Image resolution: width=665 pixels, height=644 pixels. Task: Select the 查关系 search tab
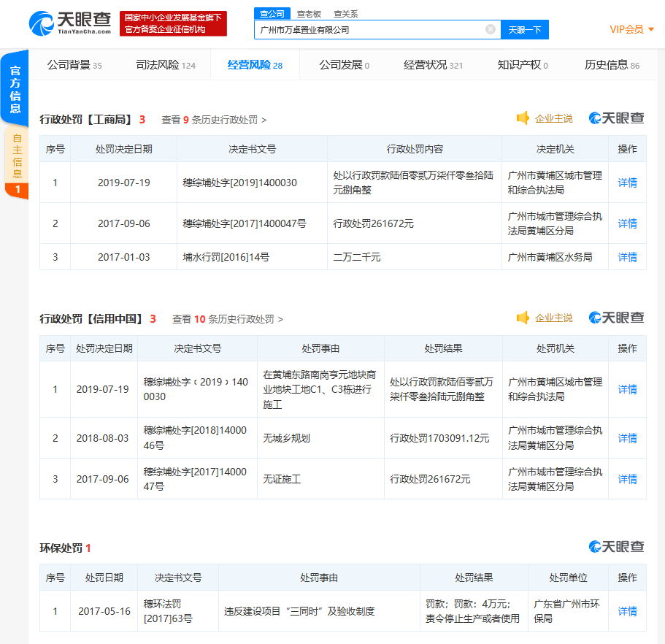click(346, 14)
